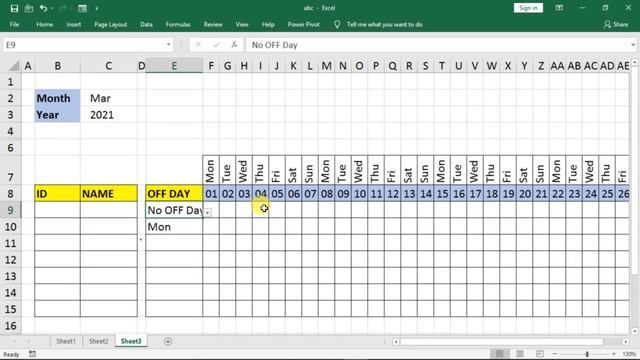Click the yellow NAME header cell

point(109,194)
